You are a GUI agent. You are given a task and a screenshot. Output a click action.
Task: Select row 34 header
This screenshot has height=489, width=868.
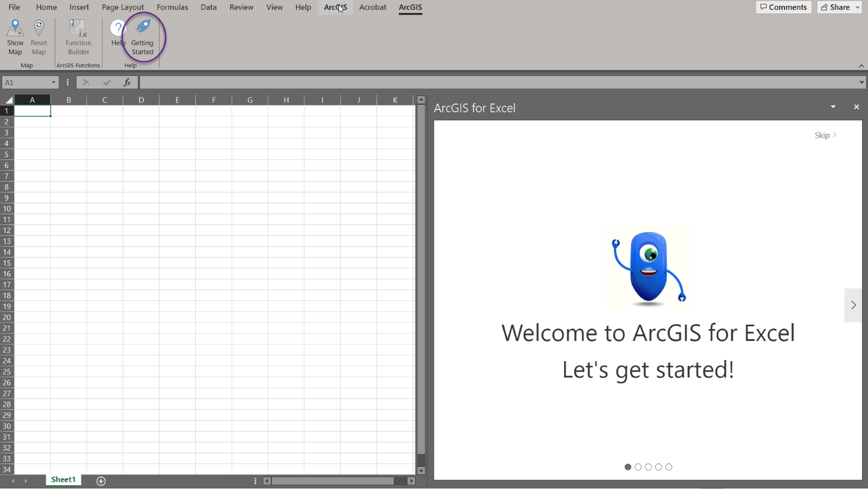[x=7, y=469]
